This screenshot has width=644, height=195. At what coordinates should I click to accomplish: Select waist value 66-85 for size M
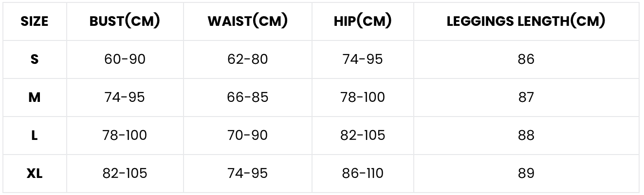[x=247, y=97]
